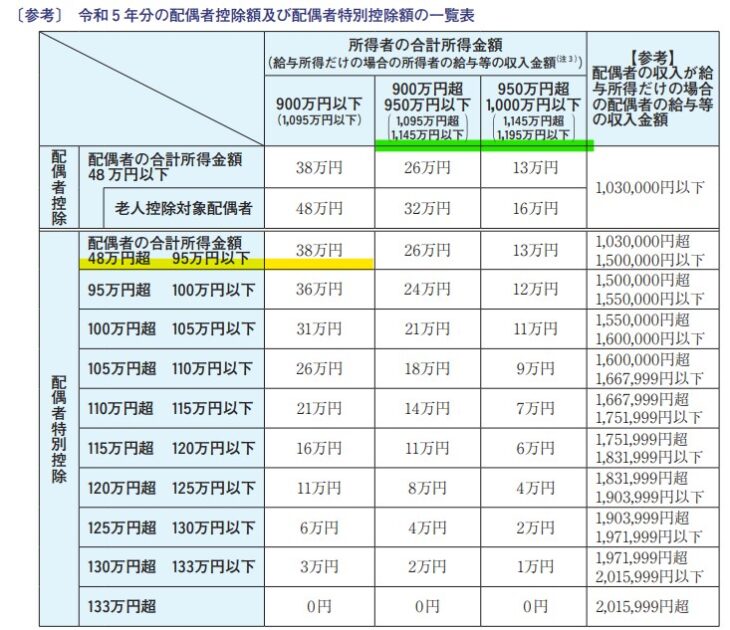
Task: Select the vertical 配偶者控除 section label
Action: point(59,187)
